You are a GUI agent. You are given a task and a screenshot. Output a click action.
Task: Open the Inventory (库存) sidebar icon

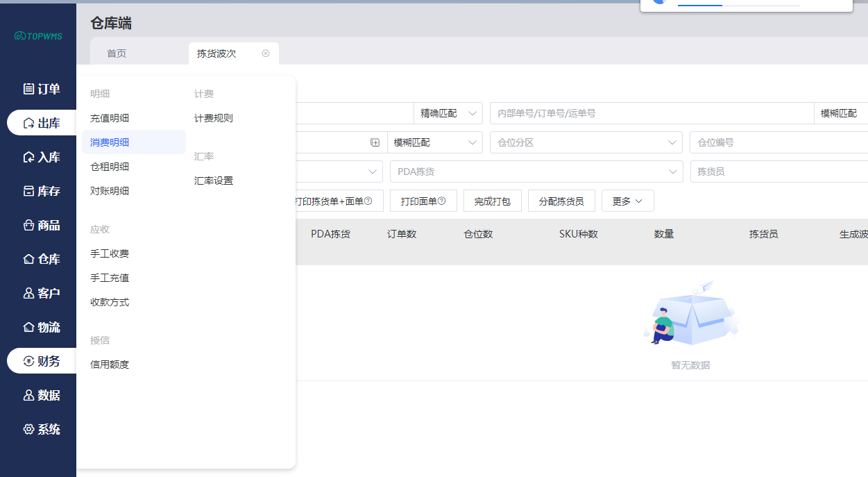(28, 191)
